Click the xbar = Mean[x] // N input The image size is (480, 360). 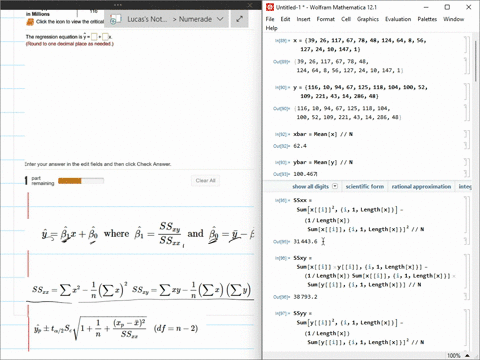tap(323, 134)
